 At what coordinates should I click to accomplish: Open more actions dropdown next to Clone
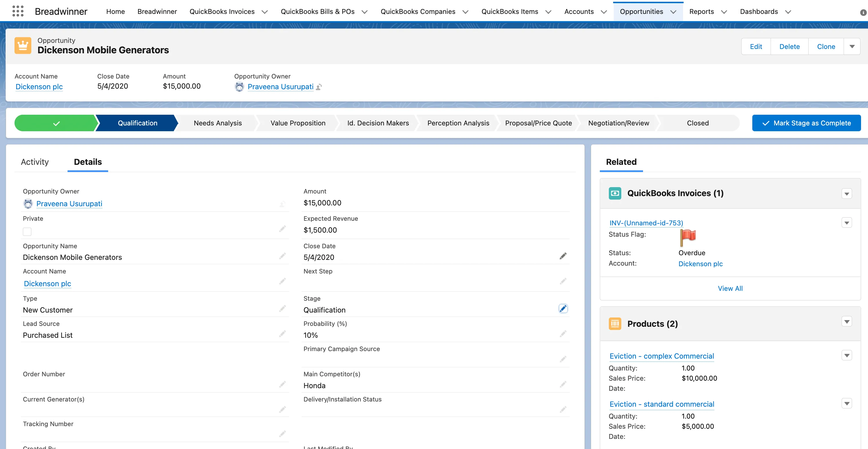pyautogui.click(x=852, y=46)
